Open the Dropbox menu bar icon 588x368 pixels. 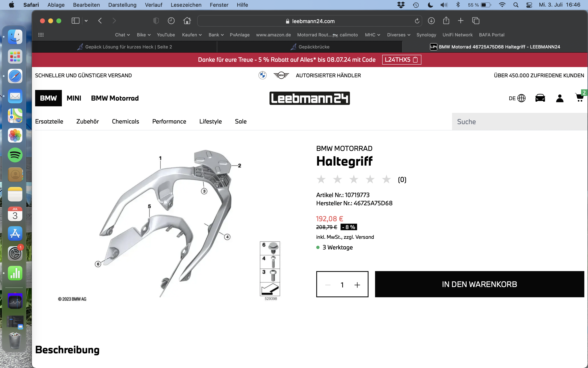coord(401,5)
